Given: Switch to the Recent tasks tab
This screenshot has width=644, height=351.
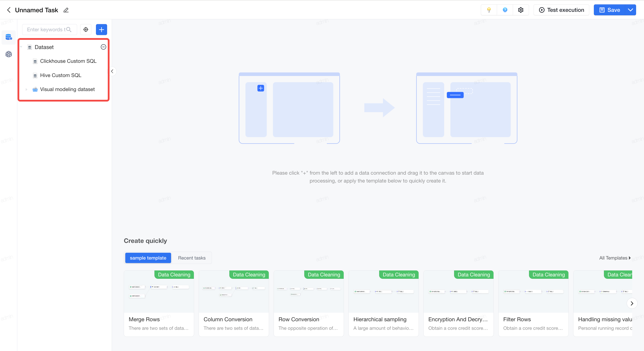Looking at the screenshot, I should 192,258.
